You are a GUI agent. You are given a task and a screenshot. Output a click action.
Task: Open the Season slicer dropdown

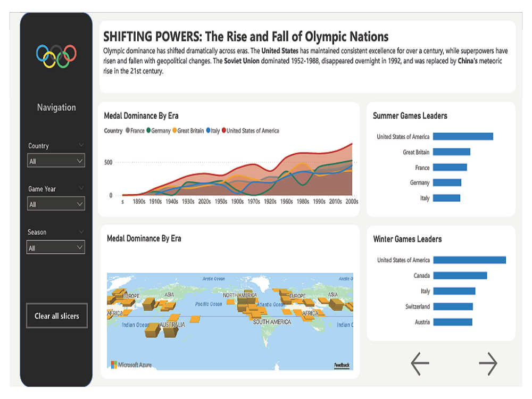(x=56, y=247)
